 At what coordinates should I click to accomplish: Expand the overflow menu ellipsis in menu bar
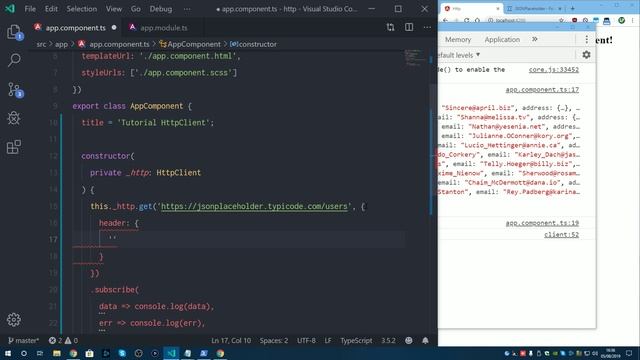pos(187,9)
